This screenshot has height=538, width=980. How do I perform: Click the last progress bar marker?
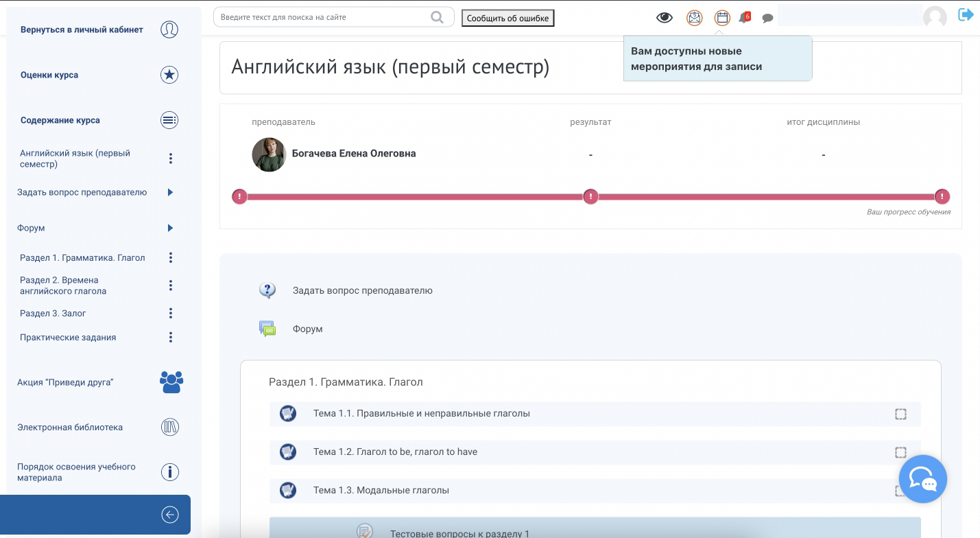(x=942, y=197)
